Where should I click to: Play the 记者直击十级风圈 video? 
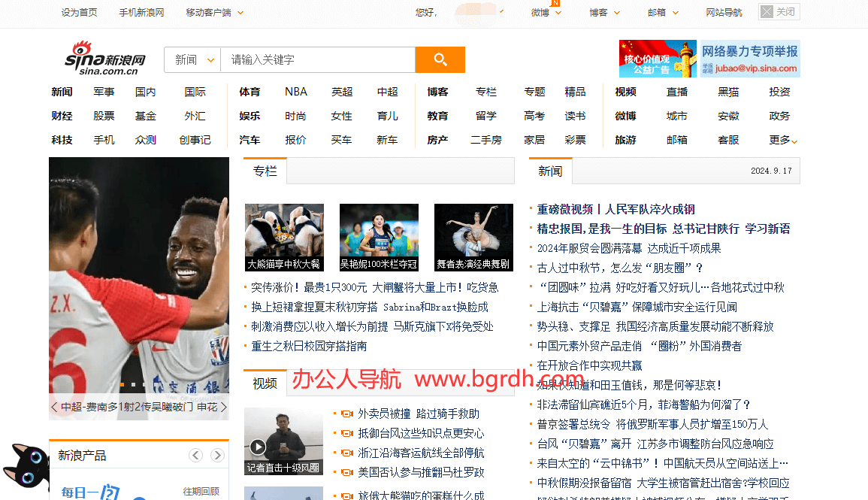258,447
